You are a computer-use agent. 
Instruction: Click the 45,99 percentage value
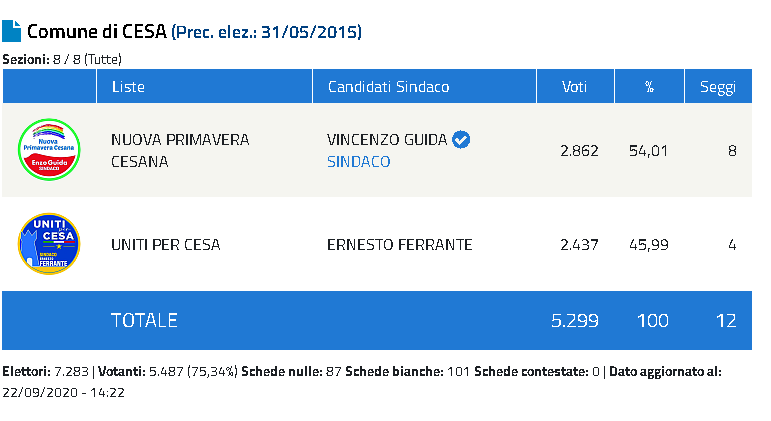649,244
